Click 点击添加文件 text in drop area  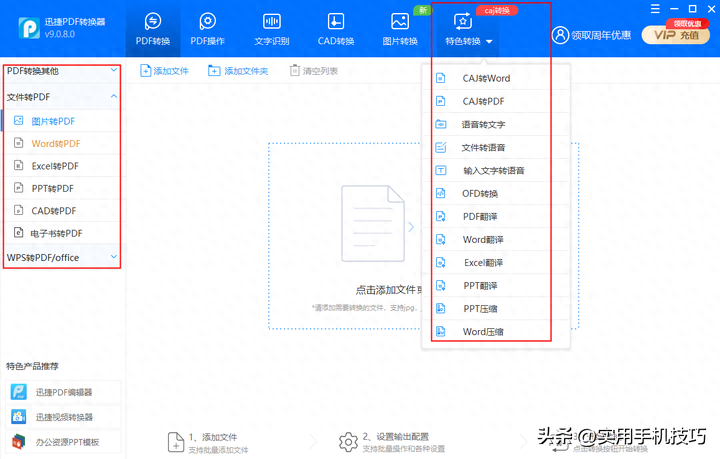(388, 290)
